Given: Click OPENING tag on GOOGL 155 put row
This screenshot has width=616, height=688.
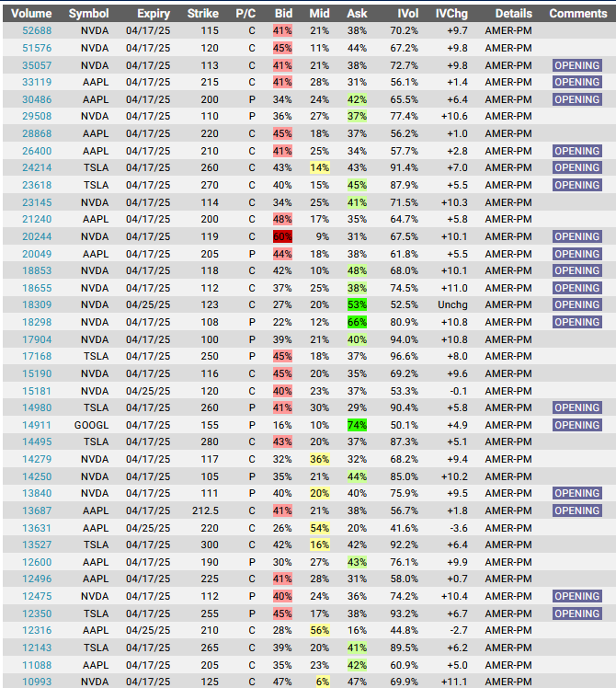Looking at the screenshot, I should (x=577, y=425).
